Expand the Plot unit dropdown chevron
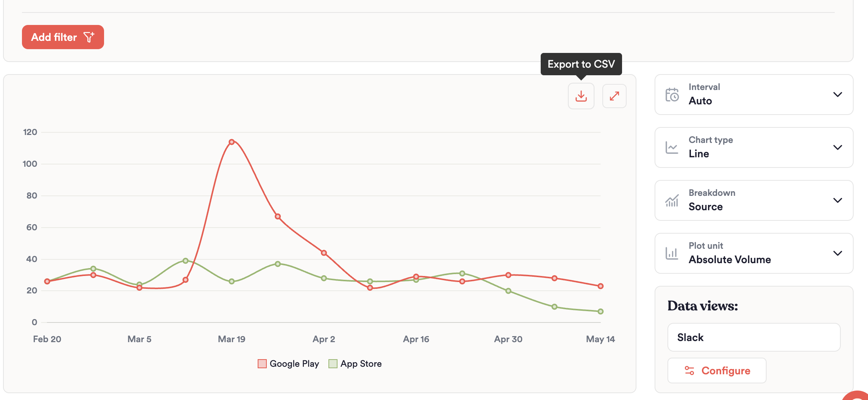 (x=837, y=253)
